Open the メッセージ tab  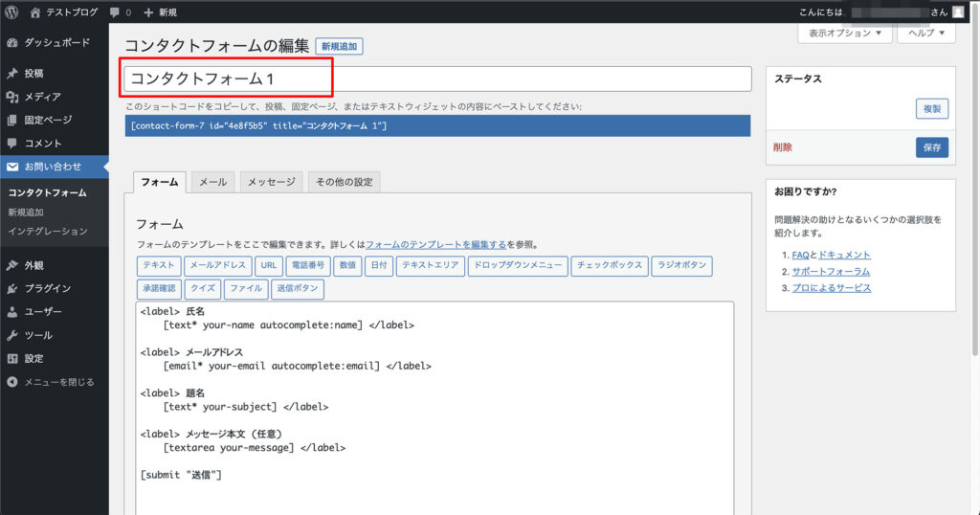(x=271, y=182)
